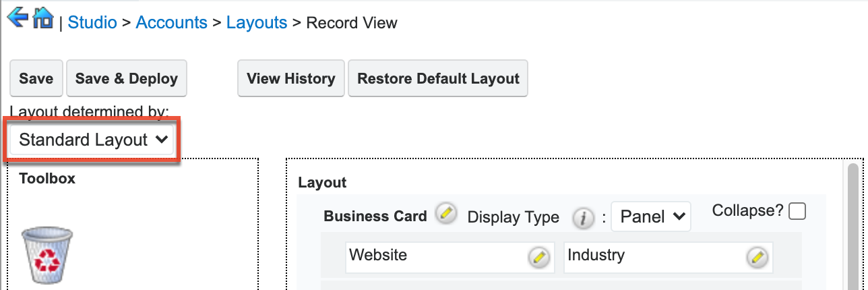Screen dimensions: 868x290
Task: Open Accounts breadcrumb link
Action: pos(171,23)
